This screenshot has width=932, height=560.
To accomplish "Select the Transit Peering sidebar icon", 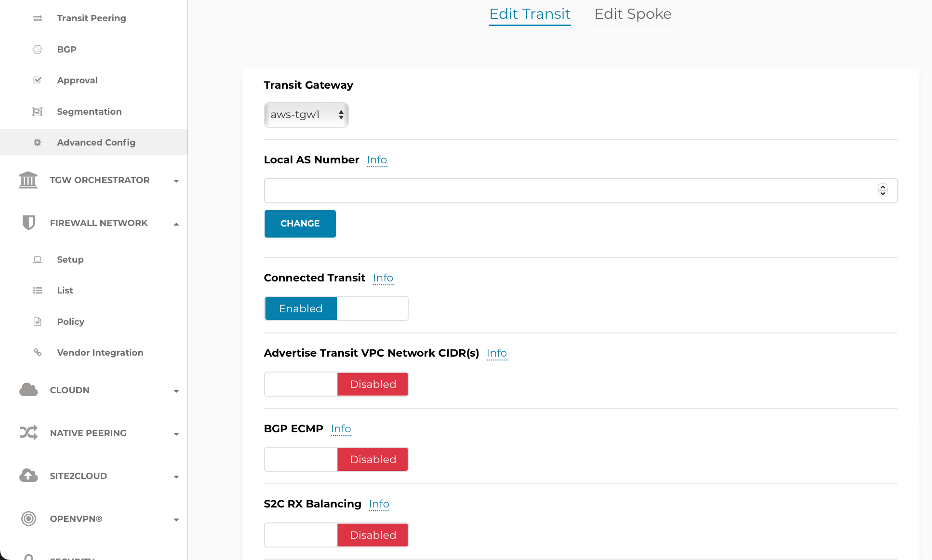I will [x=38, y=18].
